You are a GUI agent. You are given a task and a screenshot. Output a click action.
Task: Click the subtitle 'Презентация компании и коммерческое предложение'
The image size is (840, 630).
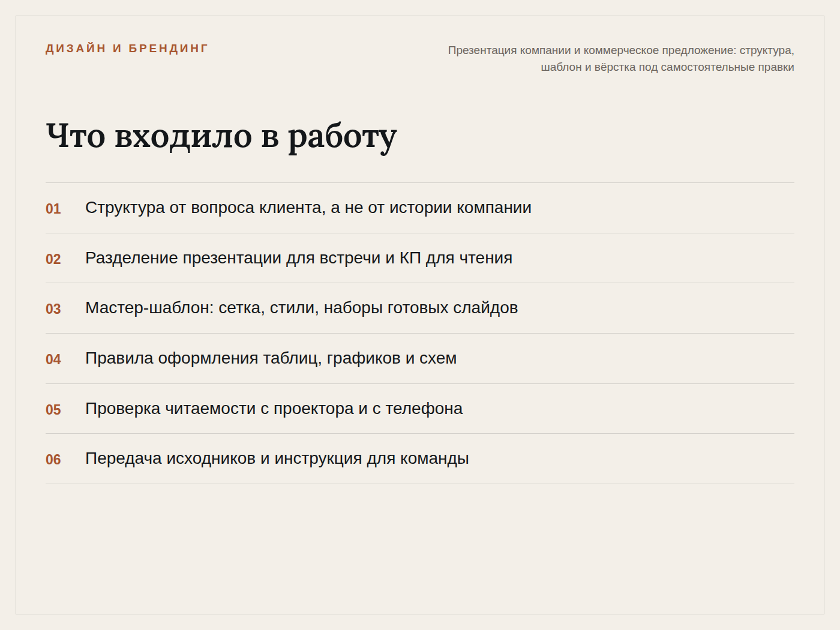tap(621, 58)
